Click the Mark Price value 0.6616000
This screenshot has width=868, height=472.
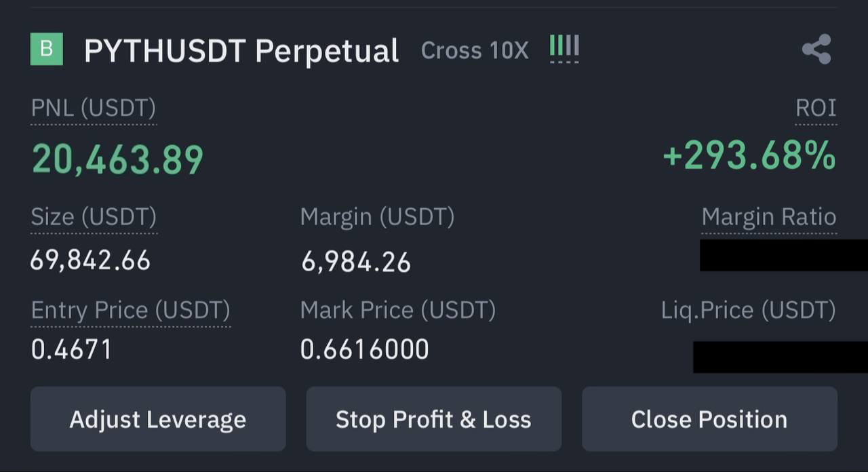[364, 349]
